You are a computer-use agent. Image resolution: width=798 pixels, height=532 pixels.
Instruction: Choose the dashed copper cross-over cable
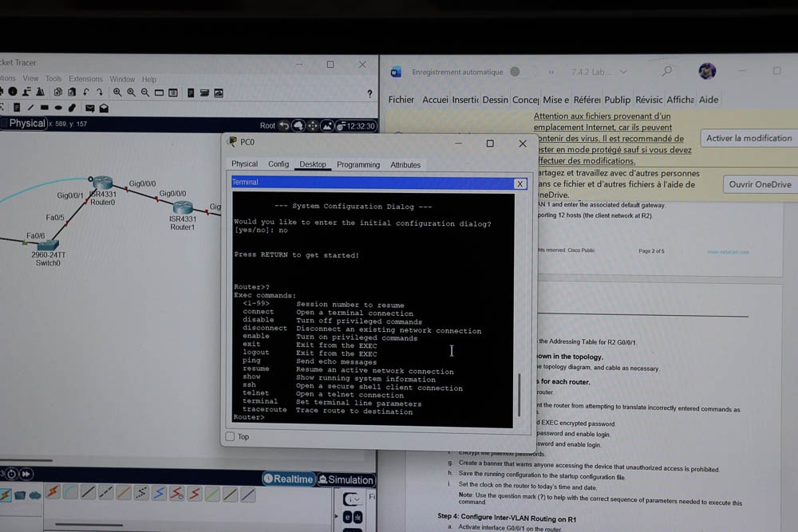pyautogui.click(x=106, y=492)
